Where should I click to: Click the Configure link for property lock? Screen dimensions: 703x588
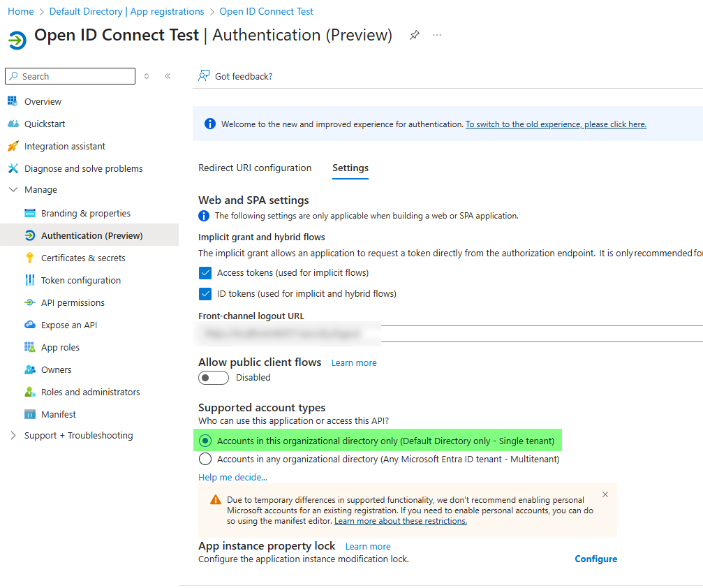595,559
